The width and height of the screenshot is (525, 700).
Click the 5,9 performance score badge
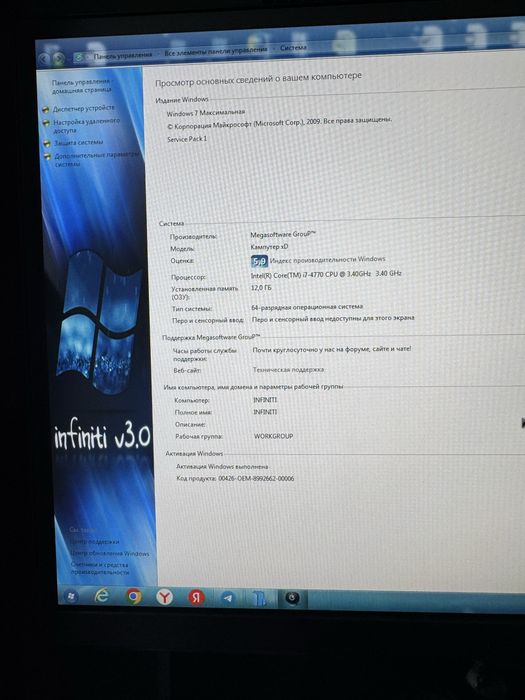pos(259,261)
